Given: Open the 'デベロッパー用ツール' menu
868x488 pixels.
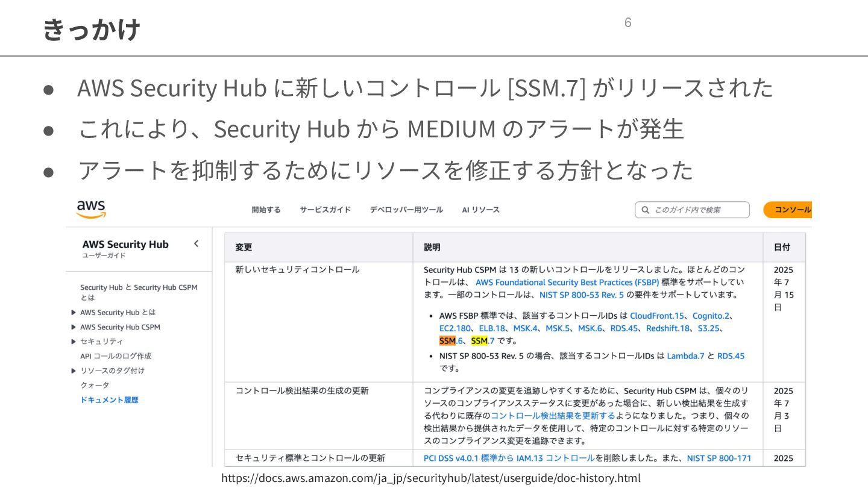Looking at the screenshot, I should [x=406, y=210].
